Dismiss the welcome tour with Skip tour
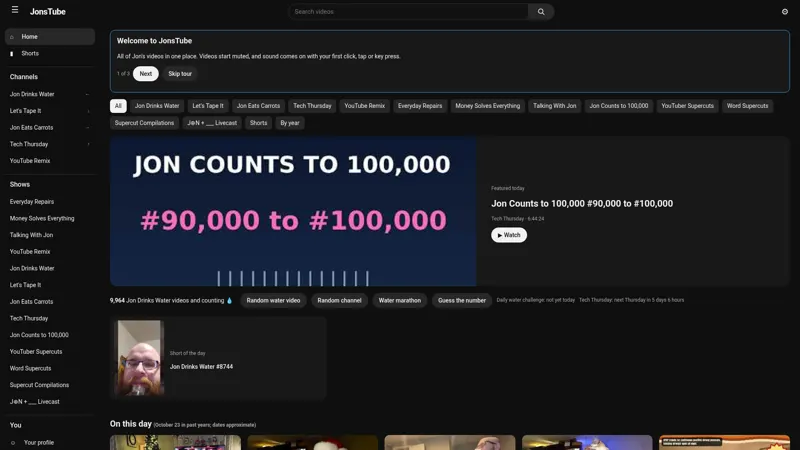800x450 pixels. click(x=180, y=74)
